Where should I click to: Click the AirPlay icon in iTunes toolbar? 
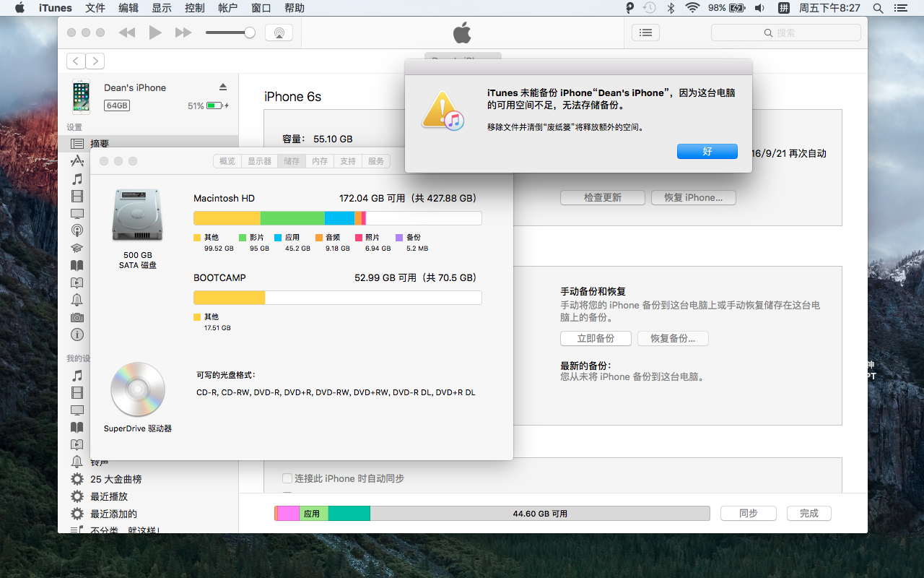tap(279, 33)
